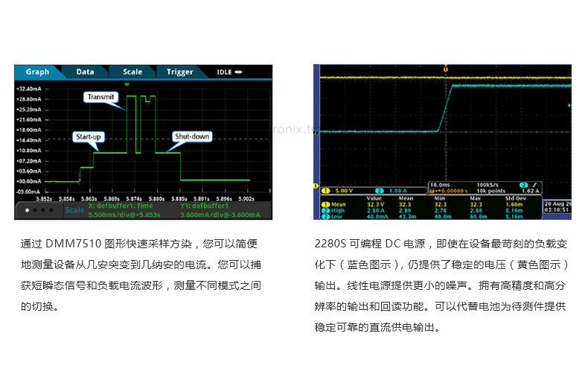Click the cyan trigger level arrow on right edge
Viewport: 588px width, 383px height.
[569, 106]
